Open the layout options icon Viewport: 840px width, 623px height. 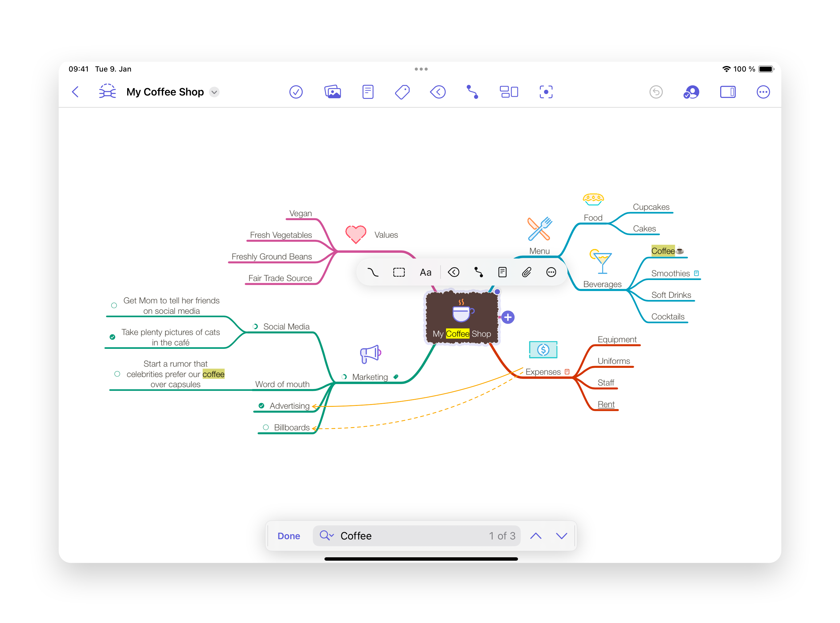pos(509,92)
